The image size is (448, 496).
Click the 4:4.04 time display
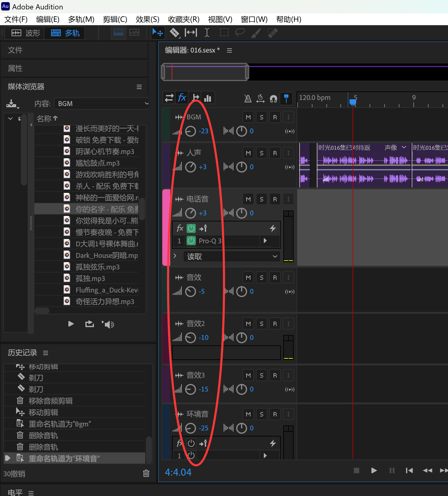[x=178, y=472]
